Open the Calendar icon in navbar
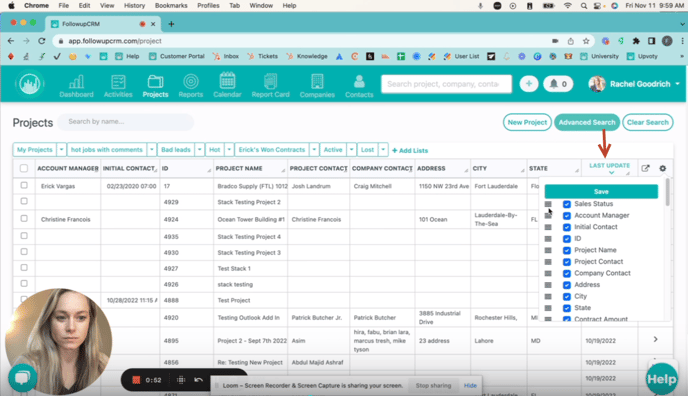Image resolution: width=688 pixels, height=396 pixels. tap(227, 81)
